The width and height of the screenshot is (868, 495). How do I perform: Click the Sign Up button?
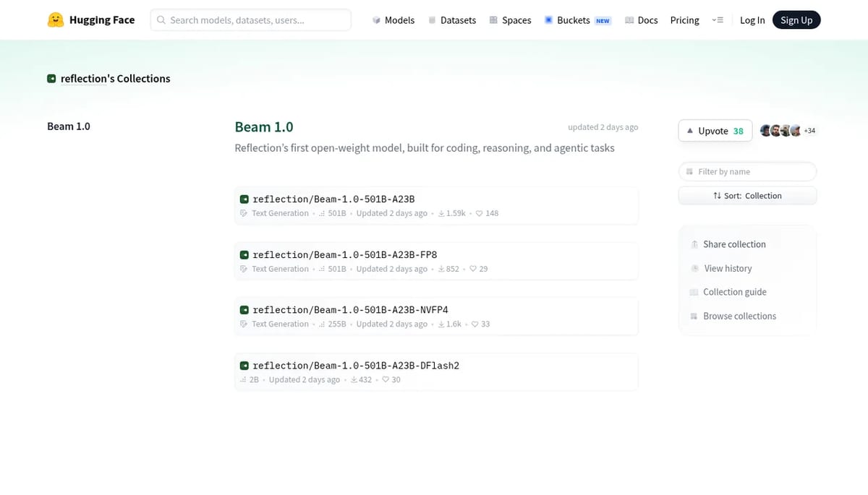coord(796,20)
